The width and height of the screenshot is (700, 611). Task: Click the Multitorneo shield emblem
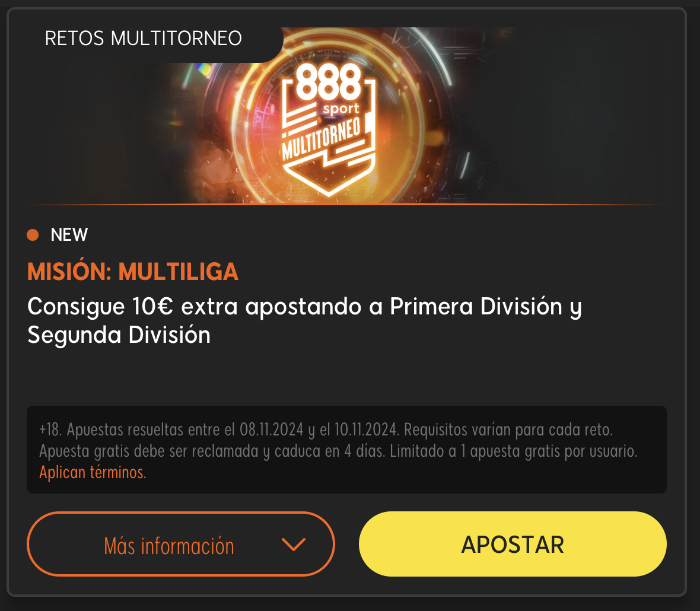(328, 129)
